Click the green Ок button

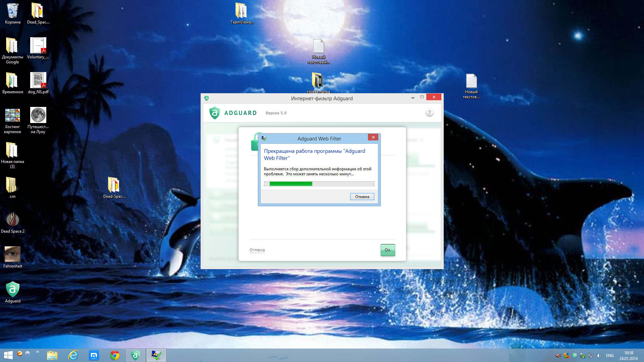387,250
